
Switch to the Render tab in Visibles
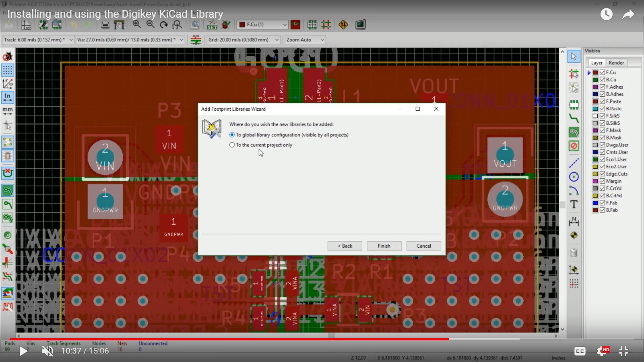(616, 63)
